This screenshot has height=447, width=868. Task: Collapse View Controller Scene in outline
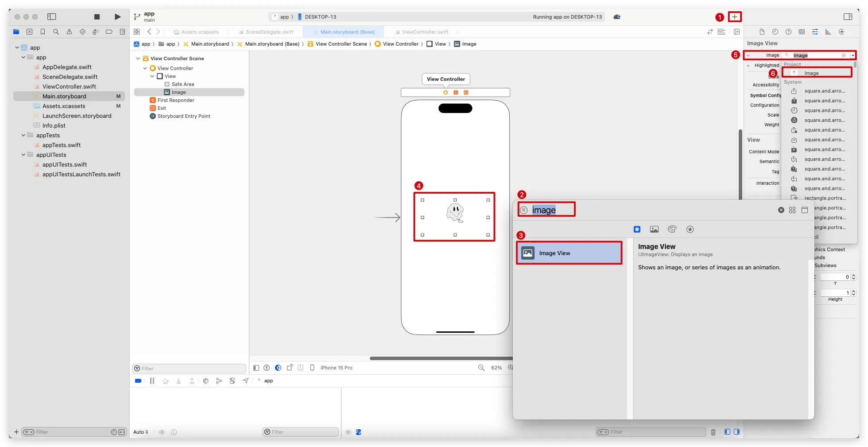(x=138, y=58)
